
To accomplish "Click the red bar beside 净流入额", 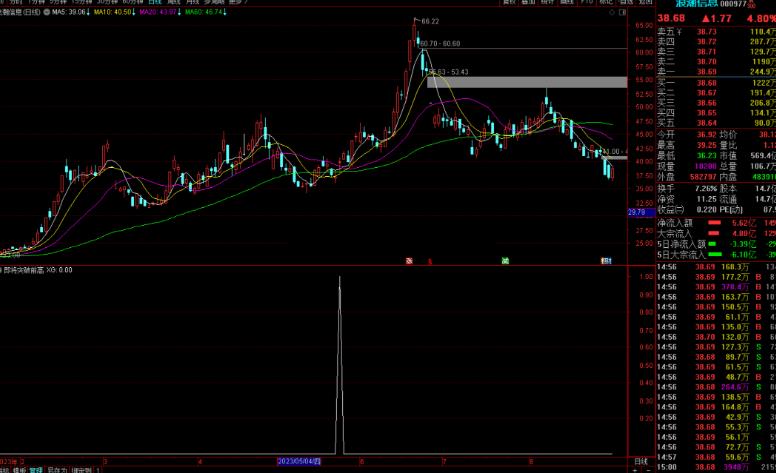I will coord(714,223).
